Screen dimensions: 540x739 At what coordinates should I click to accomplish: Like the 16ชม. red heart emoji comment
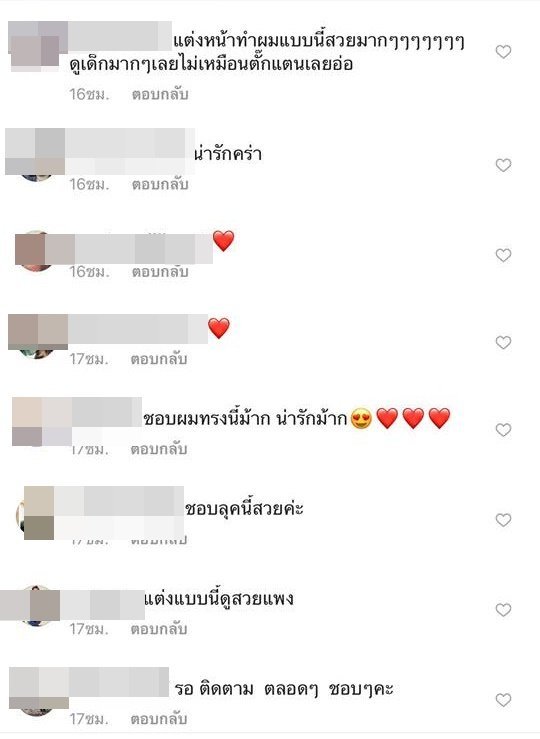point(503,255)
